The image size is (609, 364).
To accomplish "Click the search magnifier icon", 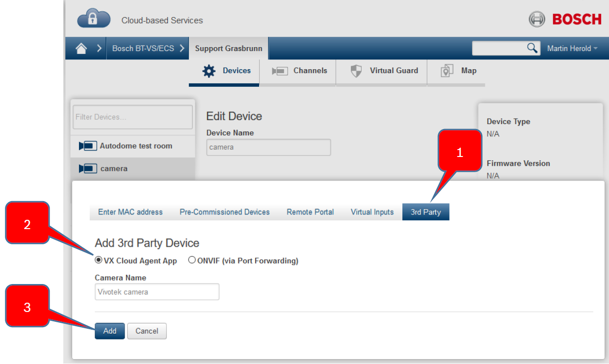I will coord(532,48).
